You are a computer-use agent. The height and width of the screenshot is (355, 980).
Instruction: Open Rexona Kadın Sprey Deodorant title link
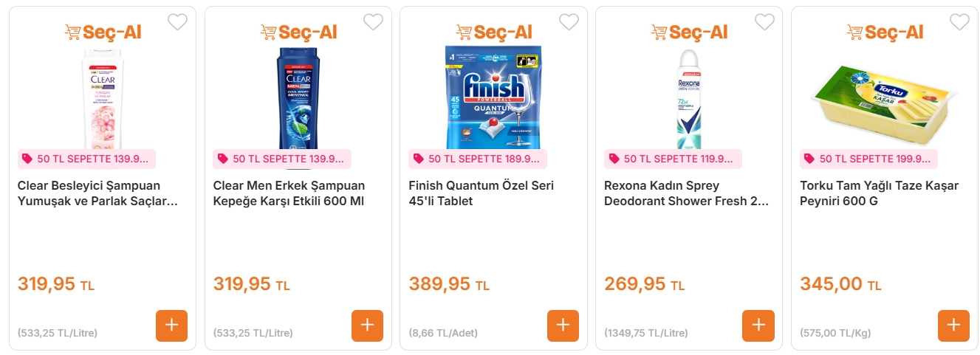pos(686,193)
